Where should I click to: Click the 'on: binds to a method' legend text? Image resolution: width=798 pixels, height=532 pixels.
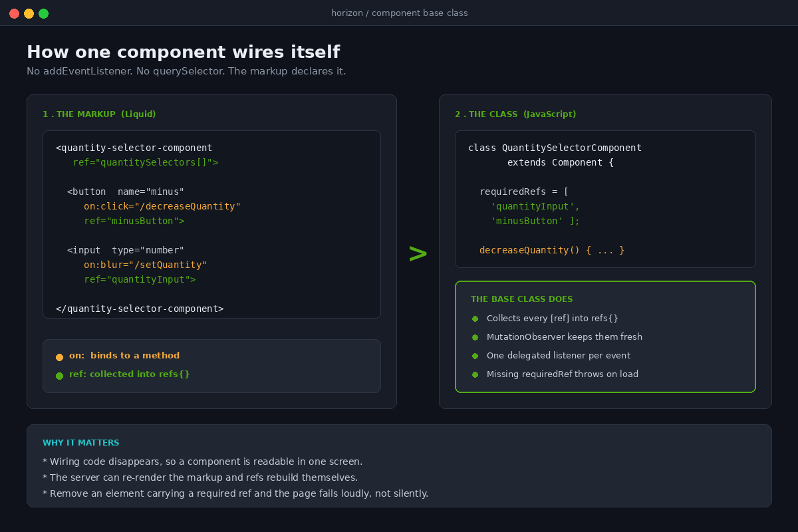pyautogui.click(x=124, y=356)
